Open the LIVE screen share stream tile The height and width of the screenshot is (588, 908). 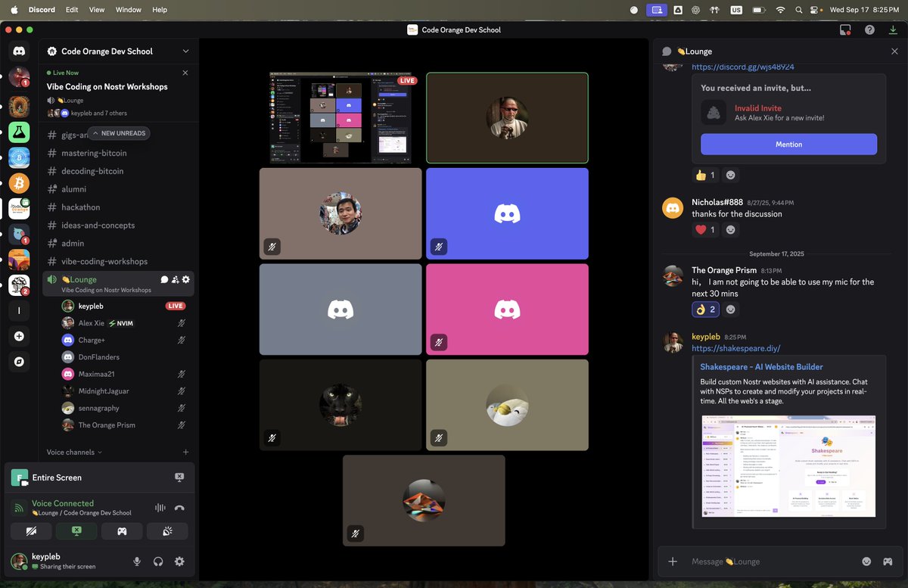340,117
